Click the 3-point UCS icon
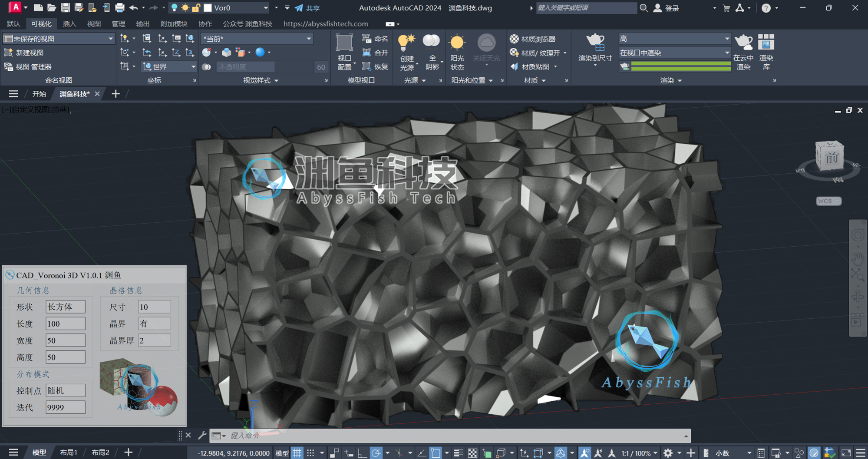Image resolution: width=868 pixels, height=459 pixels. point(190,53)
